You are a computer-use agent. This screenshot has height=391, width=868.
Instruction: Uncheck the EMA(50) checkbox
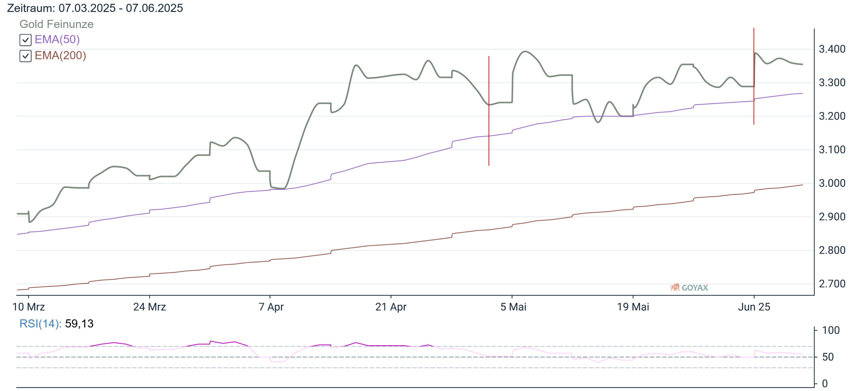pyautogui.click(x=25, y=40)
